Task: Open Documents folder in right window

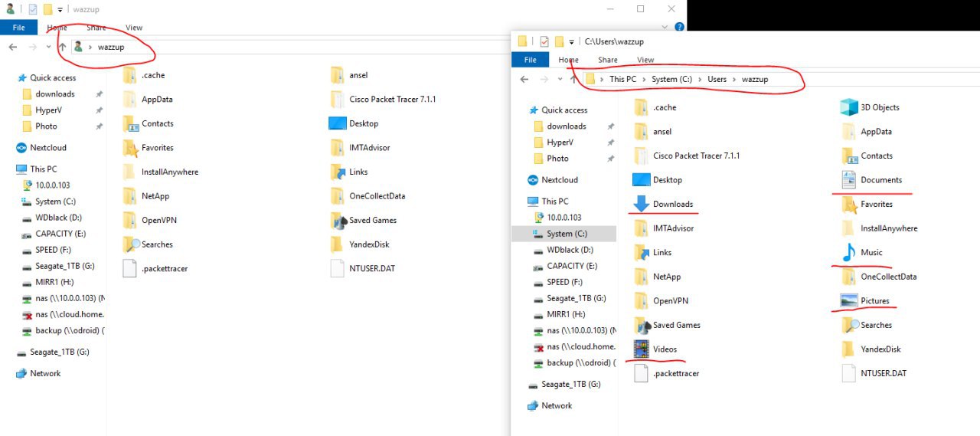Action: coord(871,179)
